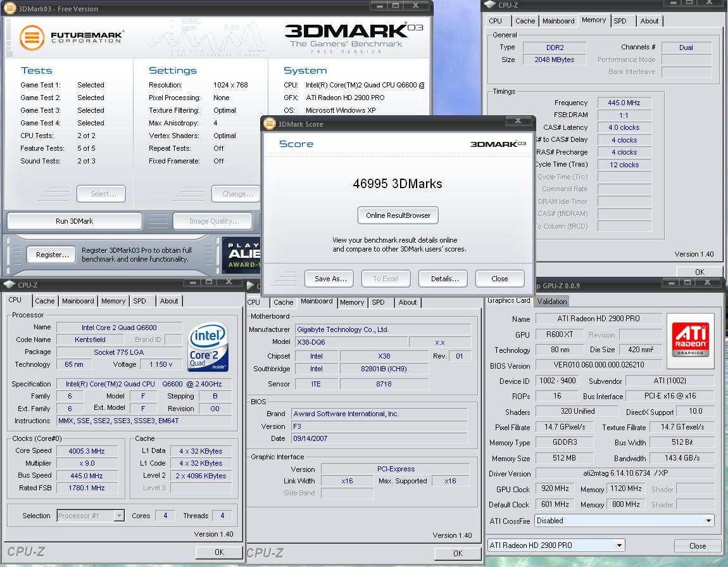Viewport: 728px width, 567px height.
Task: Click the Intel Core 2 Quad badge
Action: [208, 347]
